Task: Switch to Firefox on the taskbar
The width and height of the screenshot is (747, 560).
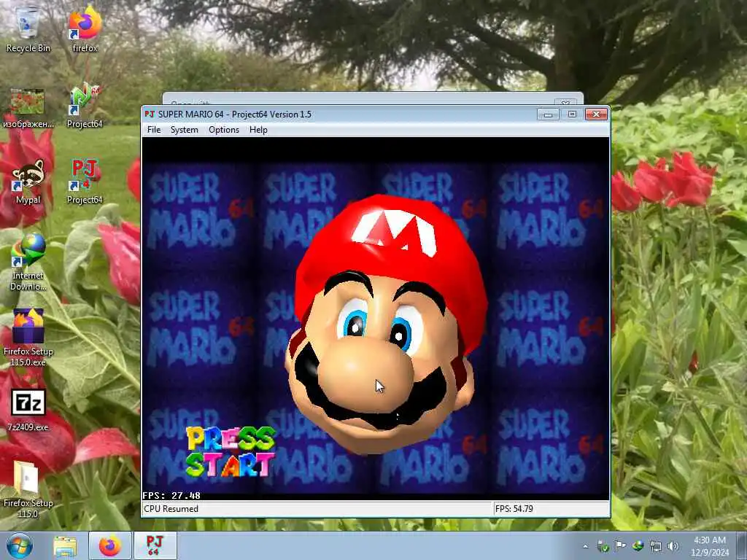Action: [110, 545]
